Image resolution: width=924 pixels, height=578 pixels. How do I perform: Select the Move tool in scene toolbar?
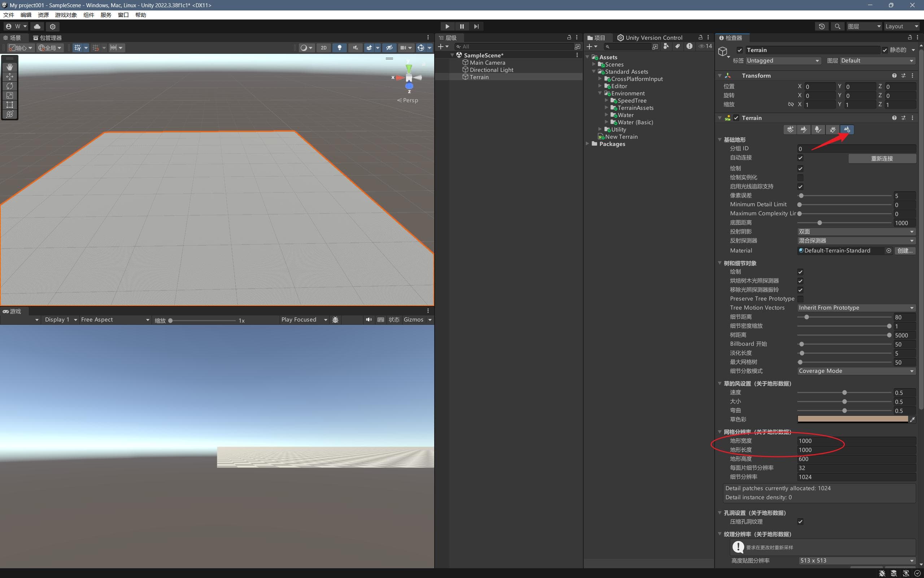coord(9,77)
